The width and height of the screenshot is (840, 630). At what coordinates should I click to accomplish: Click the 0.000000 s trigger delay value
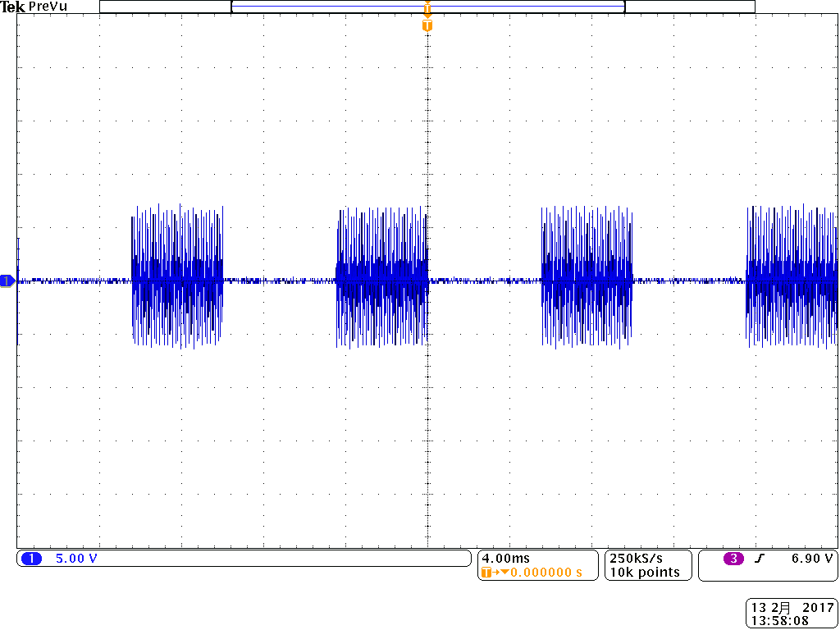(x=546, y=573)
